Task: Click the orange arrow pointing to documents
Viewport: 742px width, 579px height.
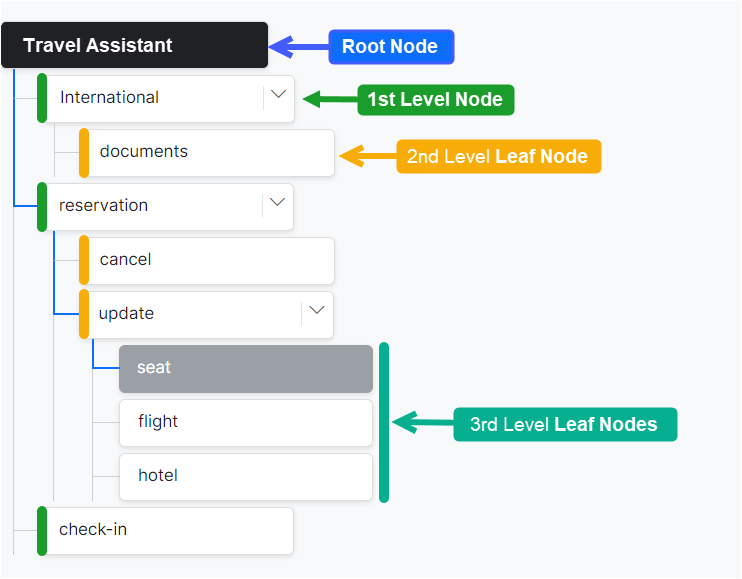Action: (367, 155)
